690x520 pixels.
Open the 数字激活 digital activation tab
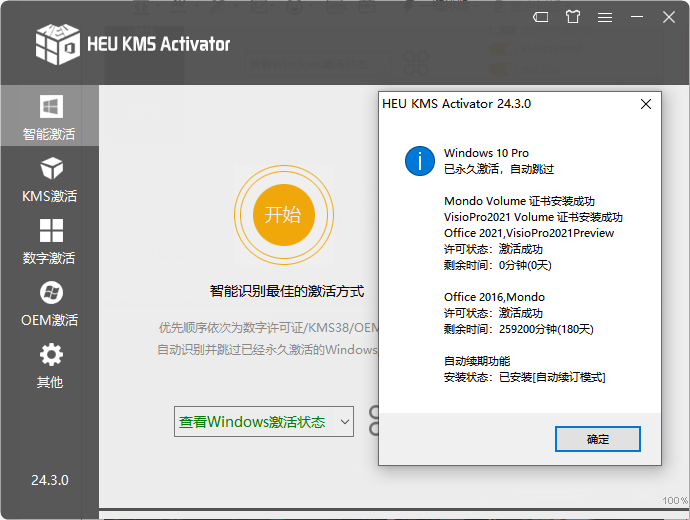pos(49,242)
